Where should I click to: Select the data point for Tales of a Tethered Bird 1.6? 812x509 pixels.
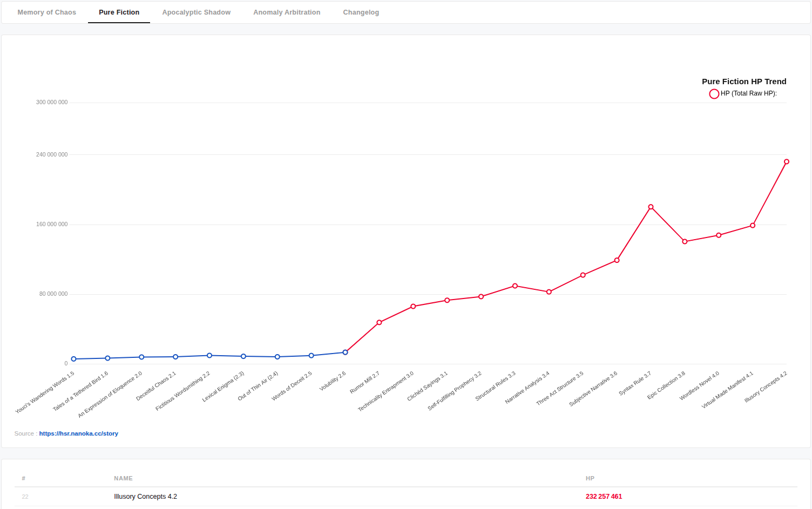coord(108,358)
